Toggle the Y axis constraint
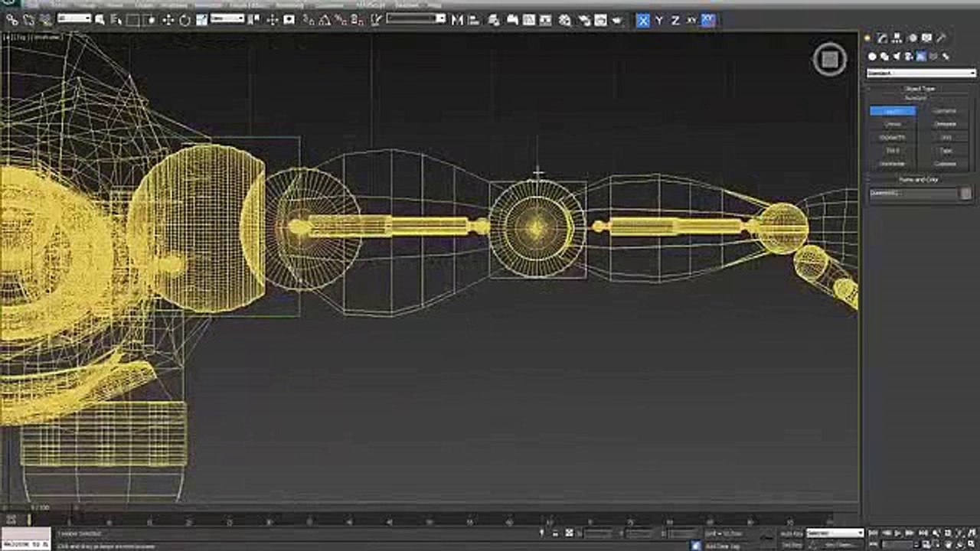 pyautogui.click(x=659, y=21)
